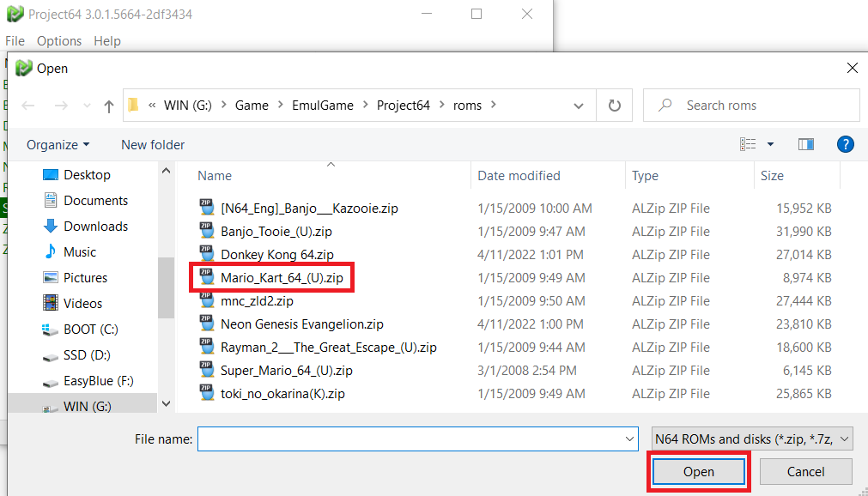Select the Neon Genesis Evangelion.zip file name
This screenshot has height=496, width=868.
[301, 324]
